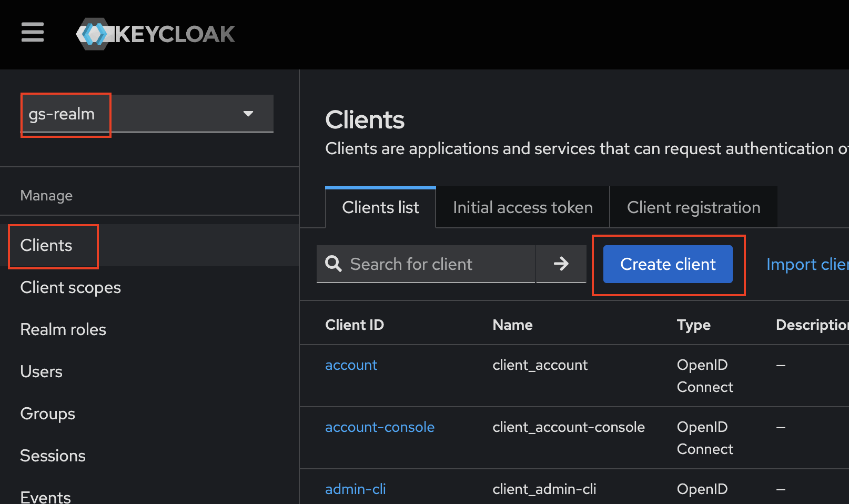Open the Groups section

[x=47, y=414]
